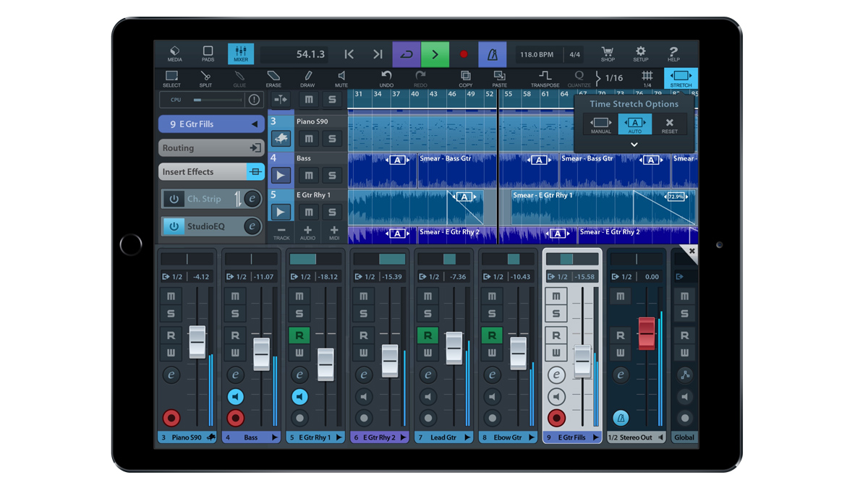Solo the Piano S90 track
Screen dimensions: 868x488
point(333,138)
